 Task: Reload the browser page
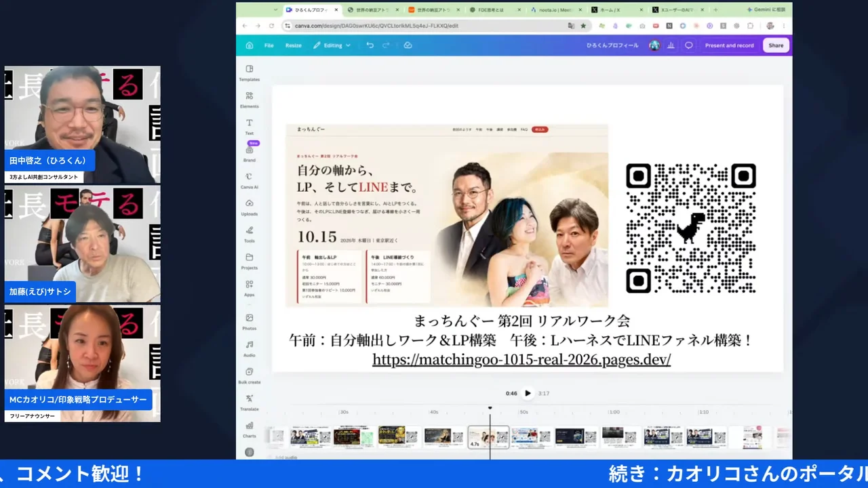(271, 26)
